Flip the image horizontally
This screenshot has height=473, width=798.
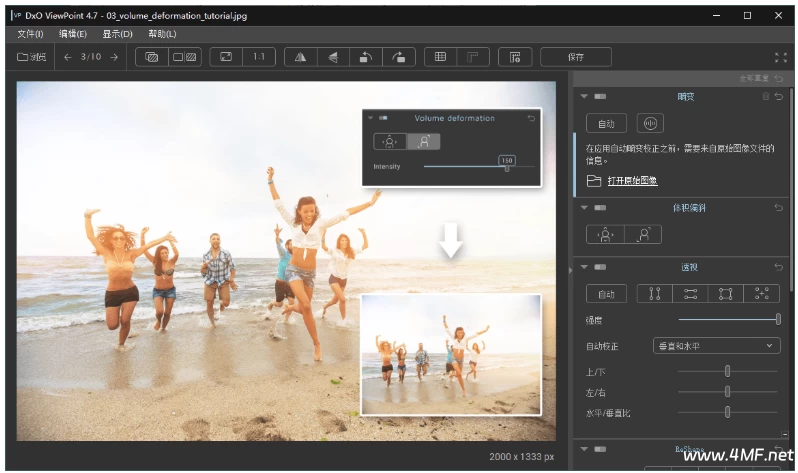point(302,57)
